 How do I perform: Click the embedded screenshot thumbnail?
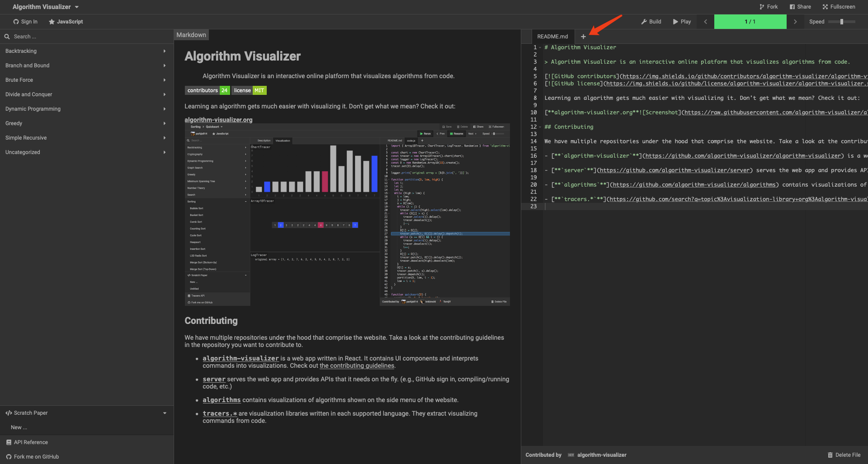coord(347,215)
